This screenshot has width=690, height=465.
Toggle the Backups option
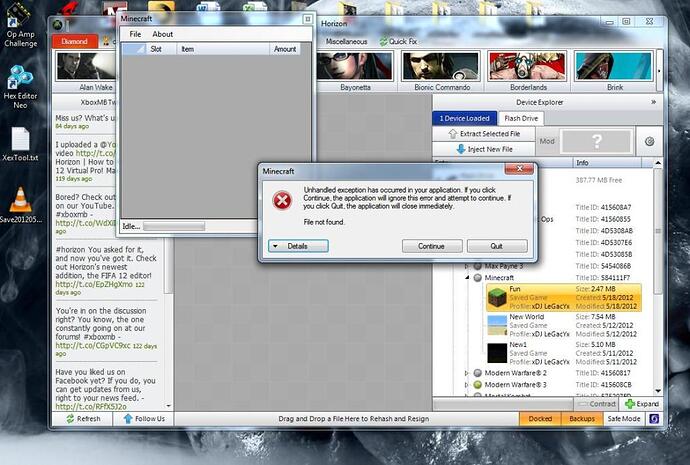point(582,419)
